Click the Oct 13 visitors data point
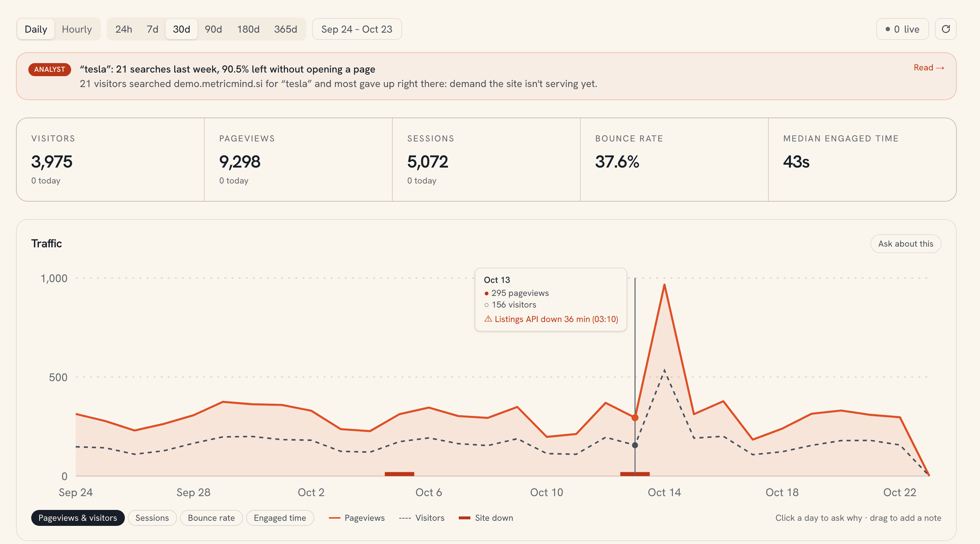The width and height of the screenshot is (980, 544). pos(634,445)
